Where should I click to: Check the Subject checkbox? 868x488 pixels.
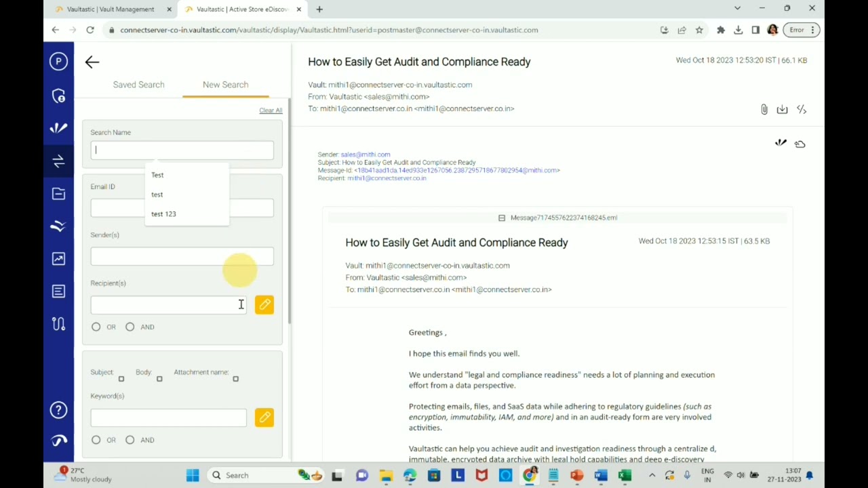121,379
